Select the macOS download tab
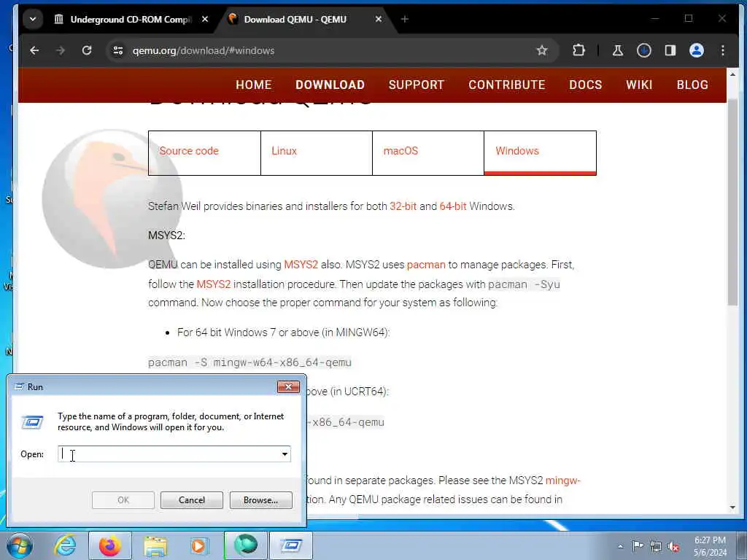 coord(427,153)
